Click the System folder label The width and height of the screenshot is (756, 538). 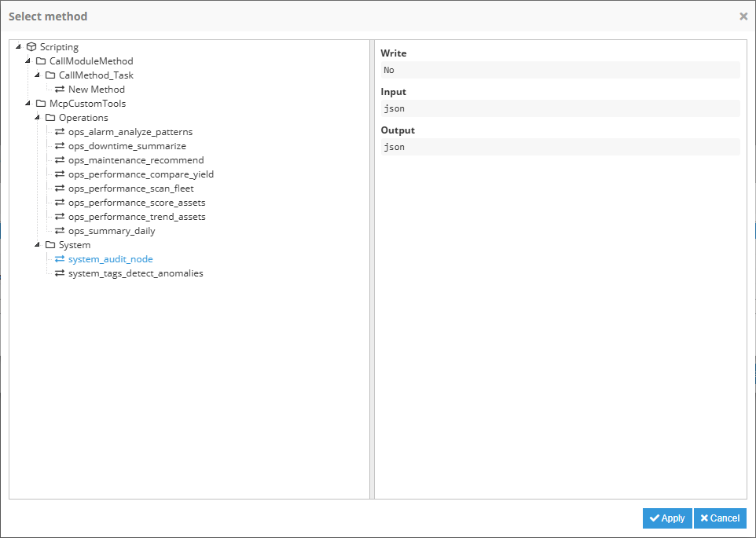coord(74,245)
